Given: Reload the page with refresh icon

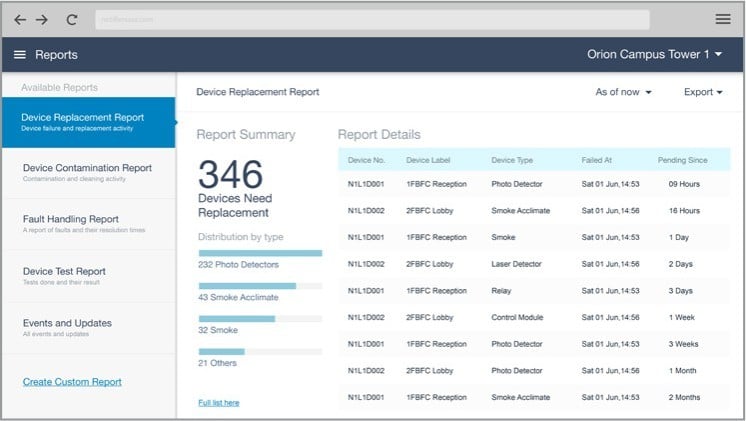Looking at the screenshot, I should coord(71,19).
